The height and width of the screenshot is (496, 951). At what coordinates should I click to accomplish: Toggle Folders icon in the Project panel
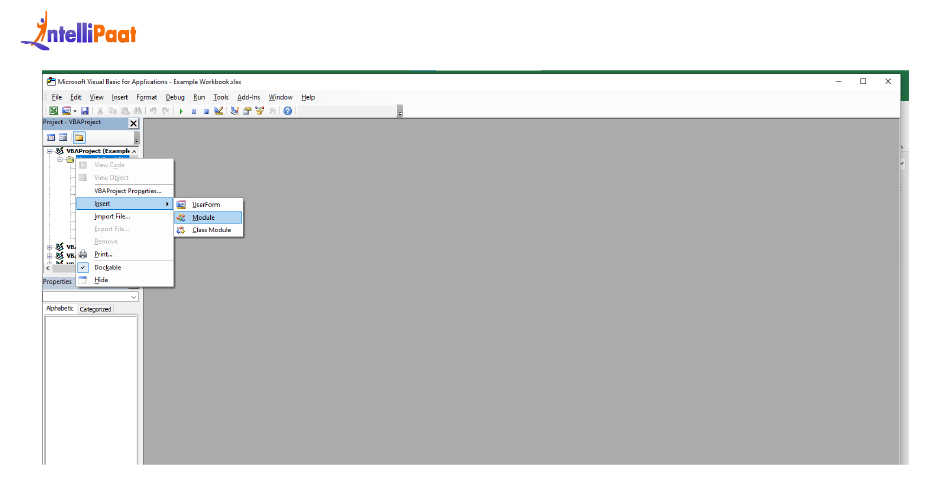pyautogui.click(x=79, y=138)
